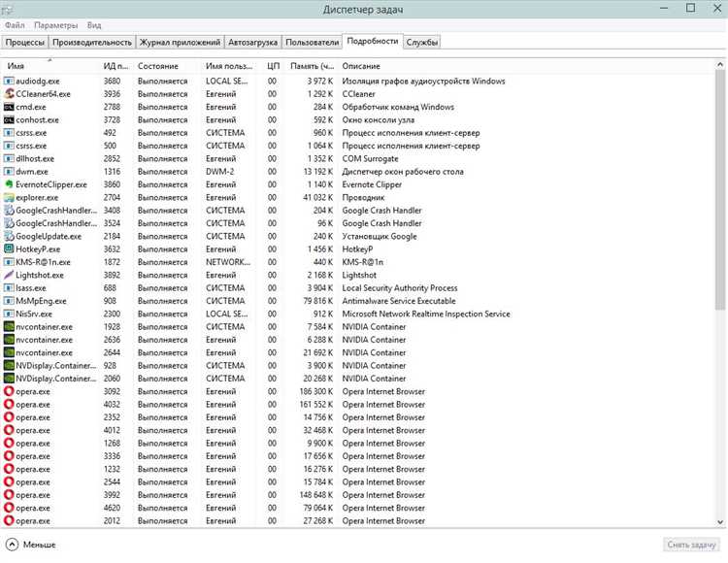The height and width of the screenshot is (563, 728).
Task: Switch to the Автозагрузка tab
Action: (252, 42)
